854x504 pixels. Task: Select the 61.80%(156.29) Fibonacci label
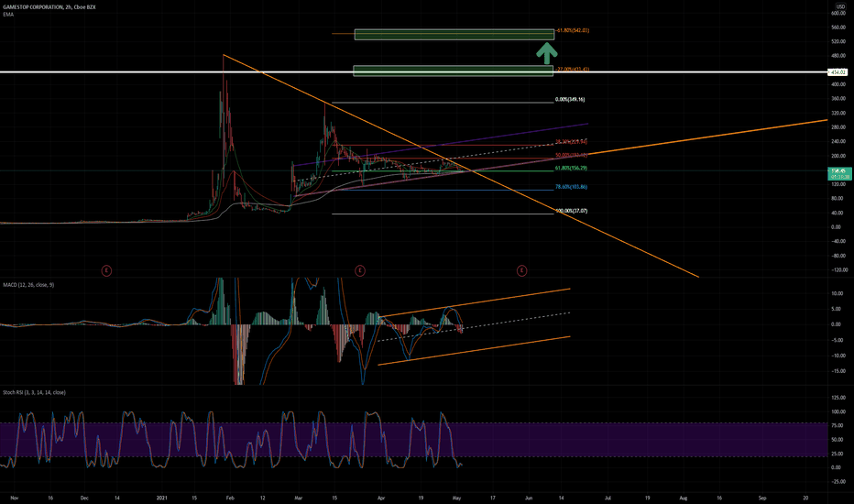pos(572,169)
